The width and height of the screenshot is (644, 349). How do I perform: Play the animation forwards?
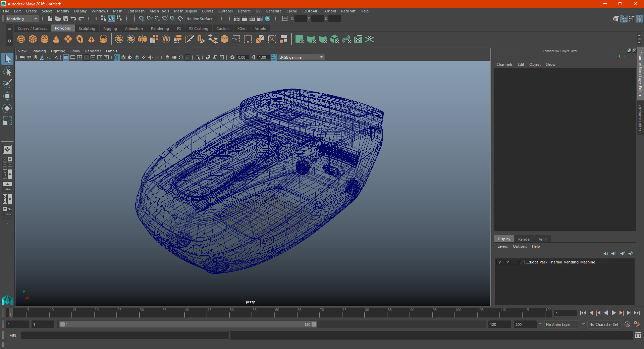click(x=614, y=313)
